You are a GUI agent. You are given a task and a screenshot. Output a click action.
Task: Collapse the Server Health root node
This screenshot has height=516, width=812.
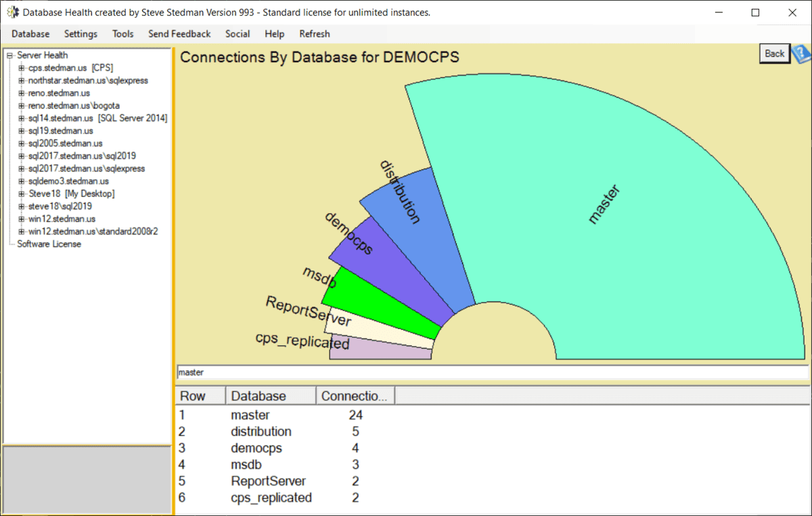10,56
